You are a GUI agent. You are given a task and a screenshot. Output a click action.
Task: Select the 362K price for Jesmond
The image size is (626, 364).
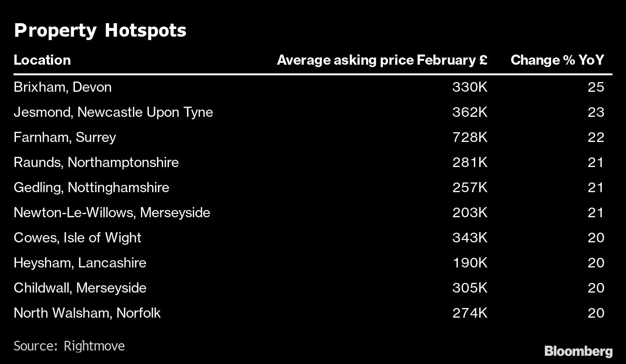point(469,112)
